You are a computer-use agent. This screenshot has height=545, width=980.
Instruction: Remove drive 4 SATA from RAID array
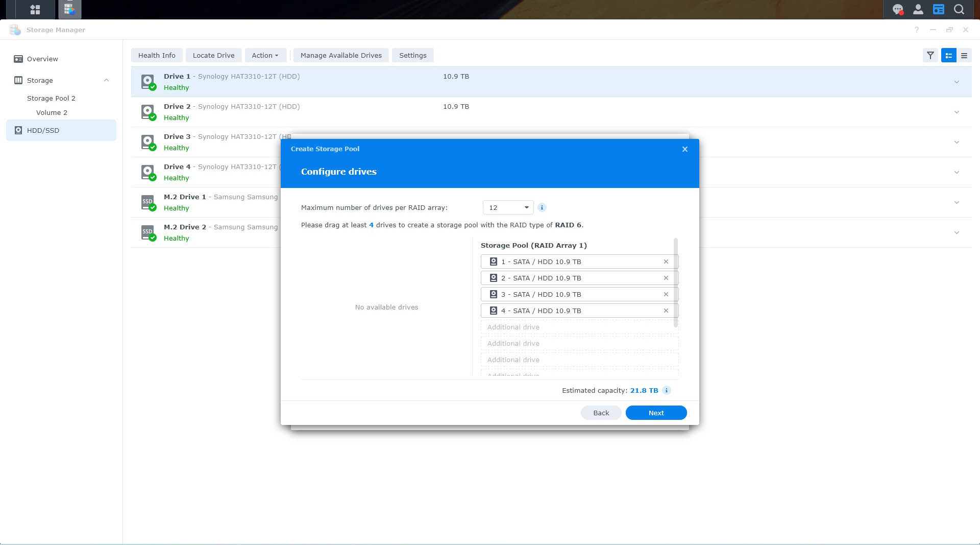coord(666,311)
